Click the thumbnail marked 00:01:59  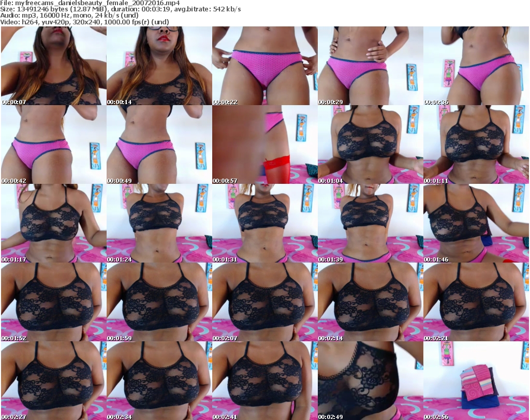click(x=159, y=302)
